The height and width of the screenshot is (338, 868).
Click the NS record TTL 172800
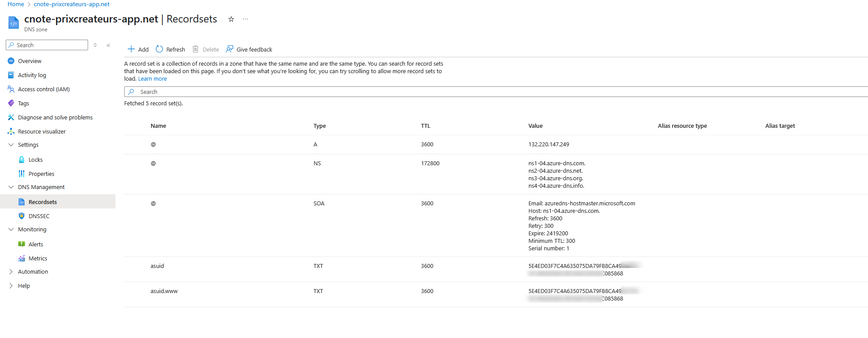(x=430, y=163)
